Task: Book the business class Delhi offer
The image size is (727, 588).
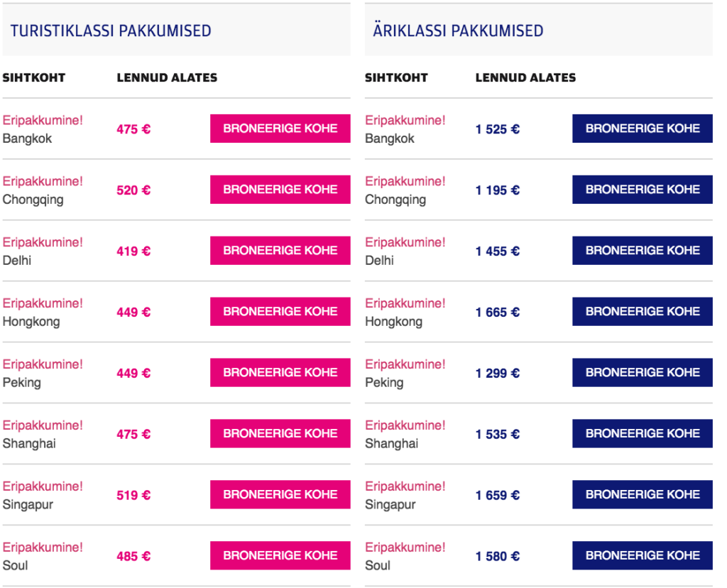Action: 643,251
